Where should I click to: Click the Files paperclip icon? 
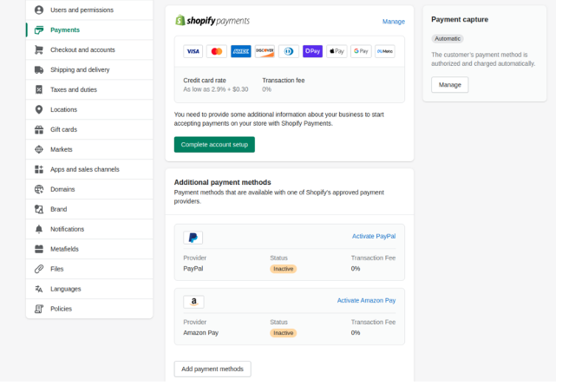tap(39, 269)
